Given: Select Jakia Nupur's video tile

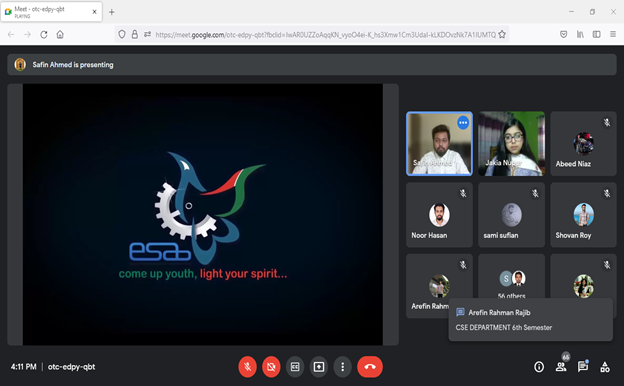Looking at the screenshot, I should coord(511,144).
